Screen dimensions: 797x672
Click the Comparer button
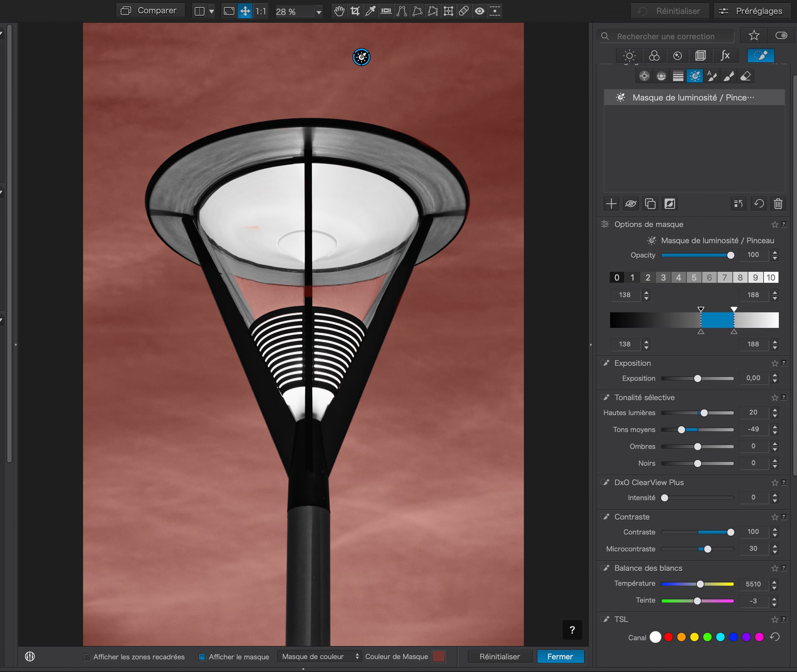pyautogui.click(x=149, y=11)
